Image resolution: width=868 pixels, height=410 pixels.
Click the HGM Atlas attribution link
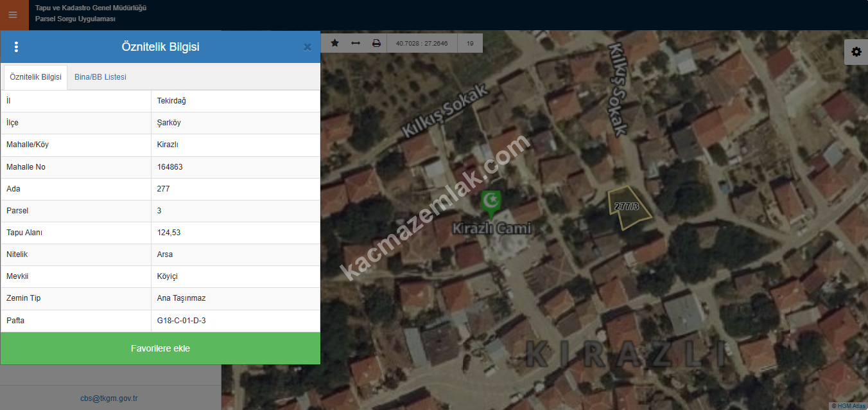click(848, 406)
